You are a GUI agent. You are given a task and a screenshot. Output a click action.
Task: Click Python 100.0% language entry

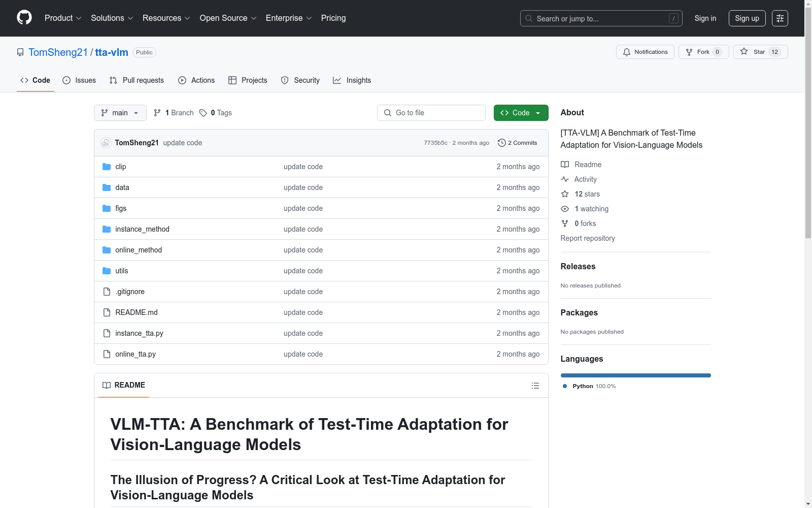coord(589,386)
